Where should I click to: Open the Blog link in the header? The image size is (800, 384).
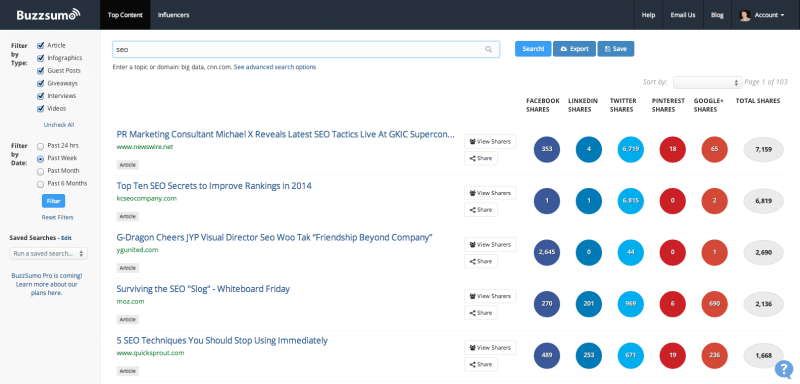click(x=717, y=15)
